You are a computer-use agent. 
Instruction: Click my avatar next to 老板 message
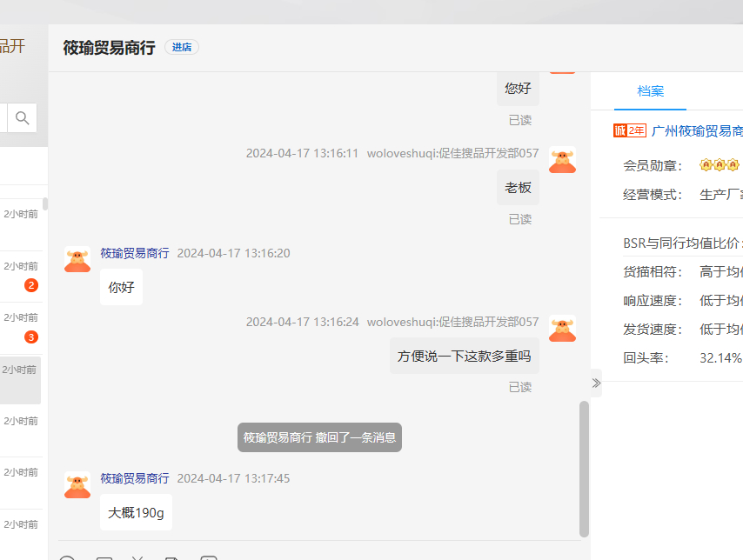562,159
